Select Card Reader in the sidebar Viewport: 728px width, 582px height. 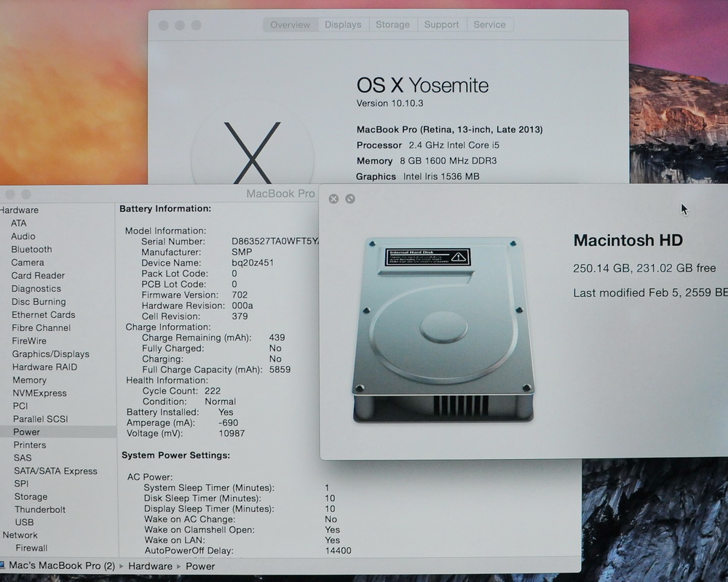[38, 275]
